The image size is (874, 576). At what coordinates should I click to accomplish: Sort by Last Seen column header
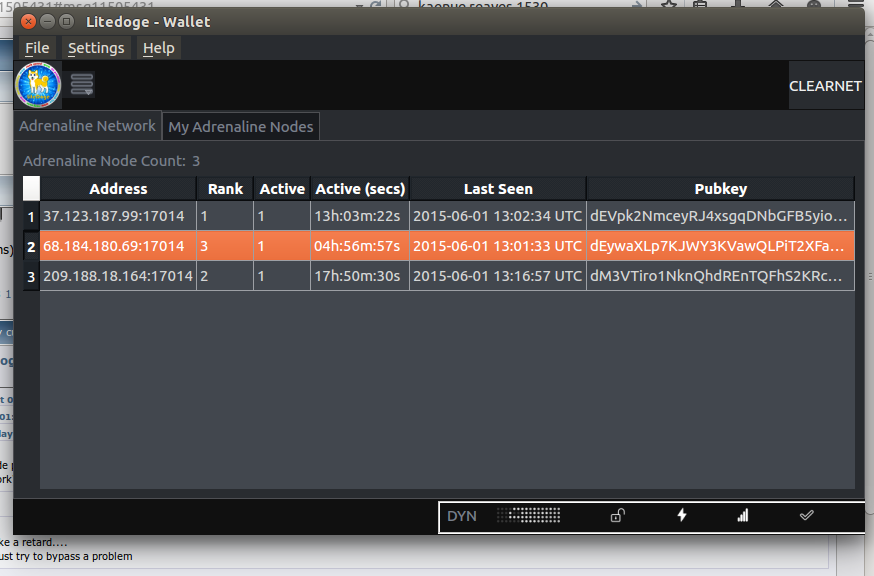coord(498,189)
